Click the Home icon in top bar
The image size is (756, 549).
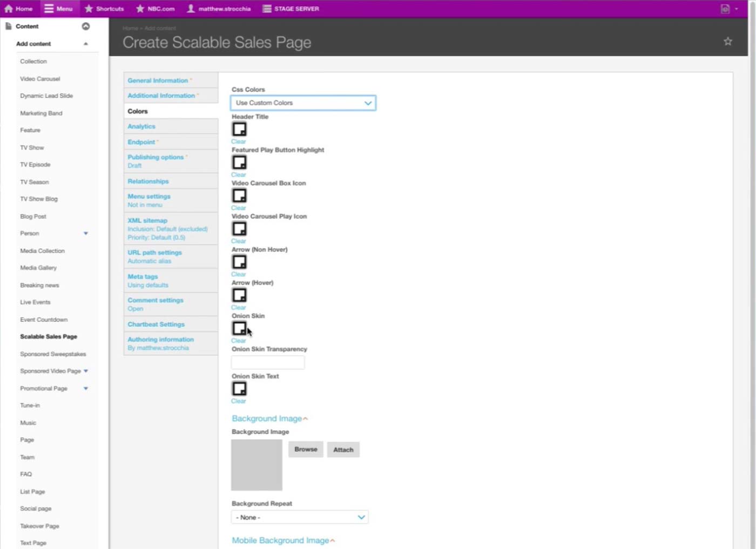(x=9, y=9)
